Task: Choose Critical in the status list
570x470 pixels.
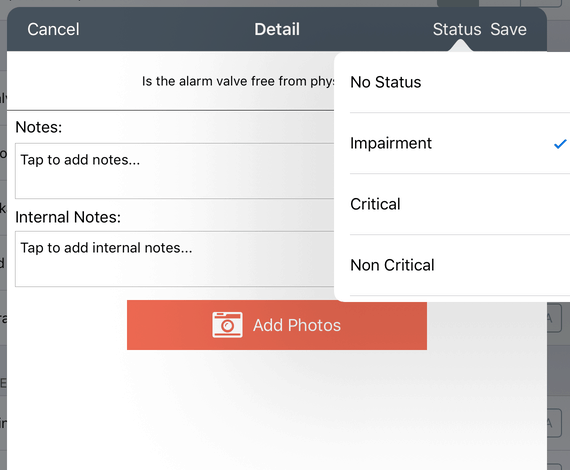Action: (452, 204)
